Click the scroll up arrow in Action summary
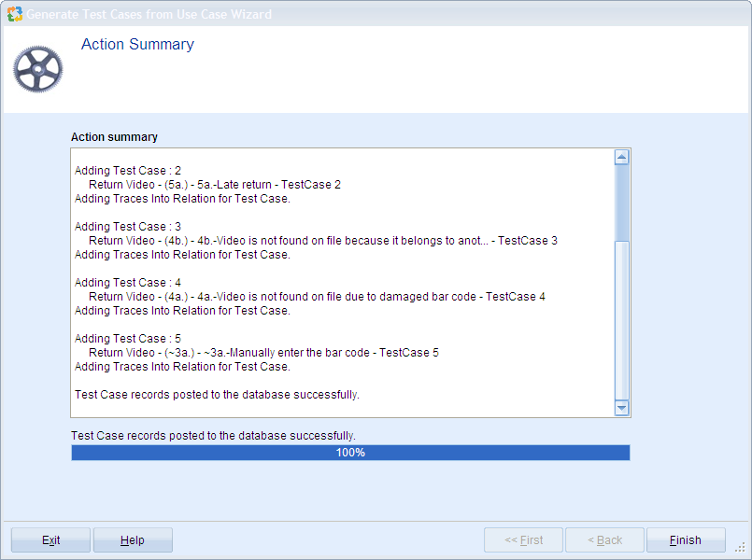Image resolution: width=752 pixels, height=560 pixels. click(621, 157)
